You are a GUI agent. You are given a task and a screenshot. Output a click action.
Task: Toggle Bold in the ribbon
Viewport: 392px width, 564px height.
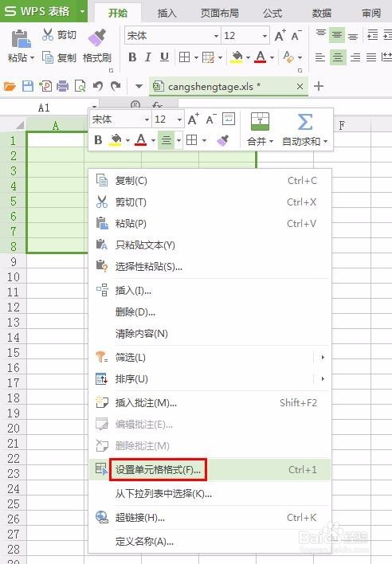[132, 57]
